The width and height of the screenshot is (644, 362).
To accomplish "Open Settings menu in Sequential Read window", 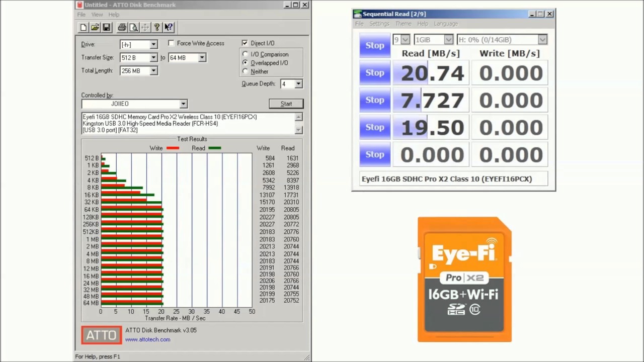I will pos(379,24).
